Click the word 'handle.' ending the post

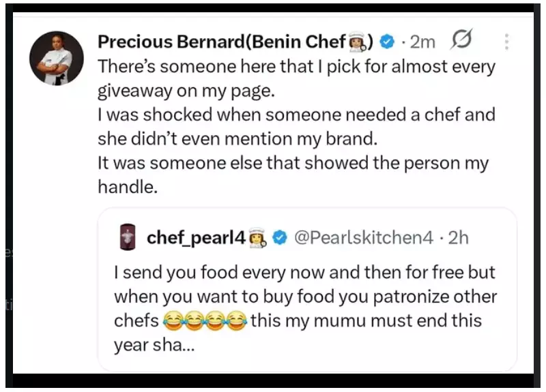tap(128, 187)
